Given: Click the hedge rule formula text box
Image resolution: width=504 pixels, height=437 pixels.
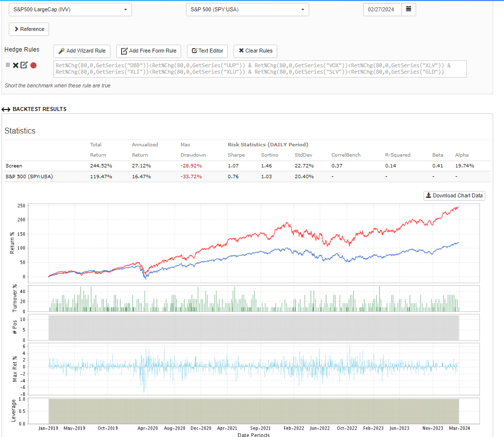Looking at the screenshot, I should tap(260, 69).
